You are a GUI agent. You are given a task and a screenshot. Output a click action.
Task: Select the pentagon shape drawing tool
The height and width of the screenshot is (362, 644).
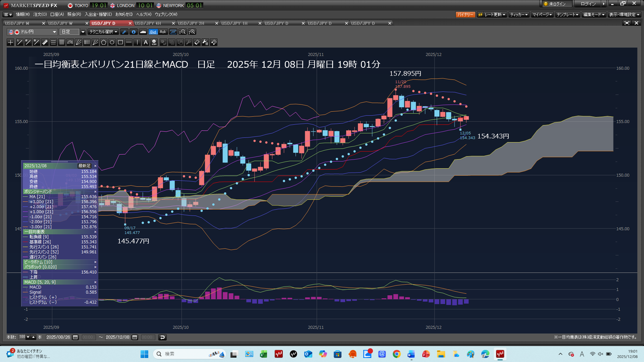coord(104,43)
